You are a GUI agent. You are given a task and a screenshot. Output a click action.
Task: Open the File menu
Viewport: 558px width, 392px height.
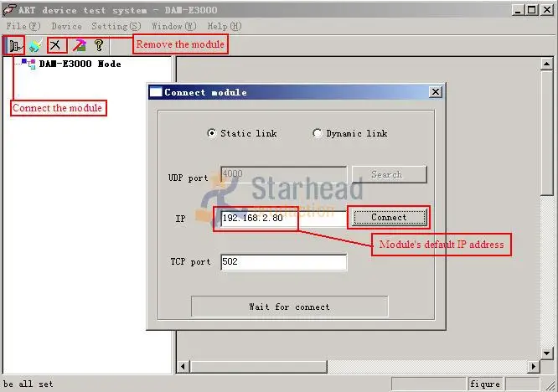coord(23,26)
